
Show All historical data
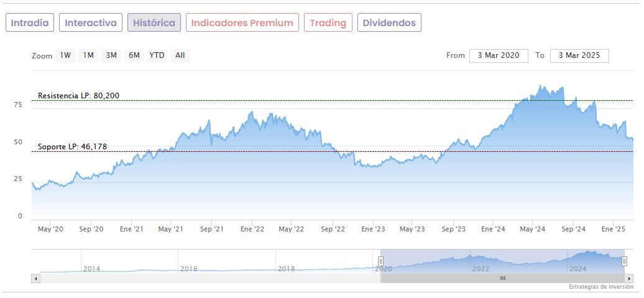(180, 55)
